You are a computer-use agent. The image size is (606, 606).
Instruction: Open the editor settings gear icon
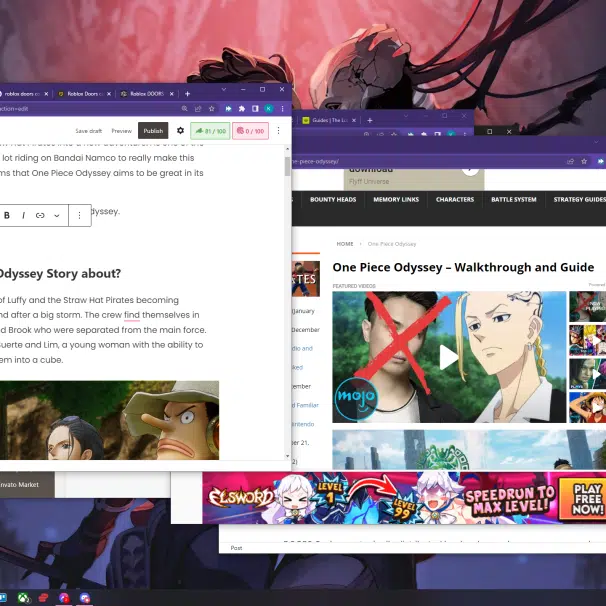point(180,131)
